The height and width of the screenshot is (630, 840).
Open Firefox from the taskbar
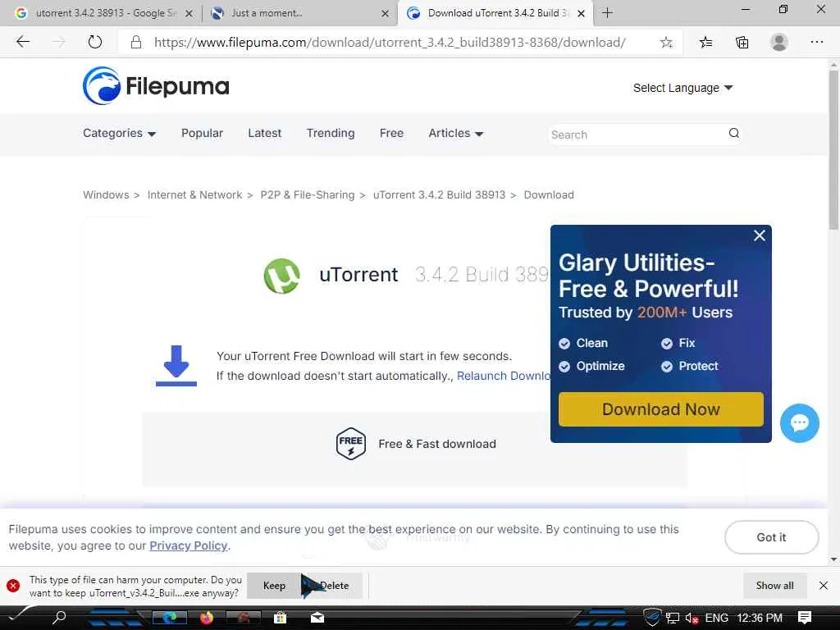point(206,618)
